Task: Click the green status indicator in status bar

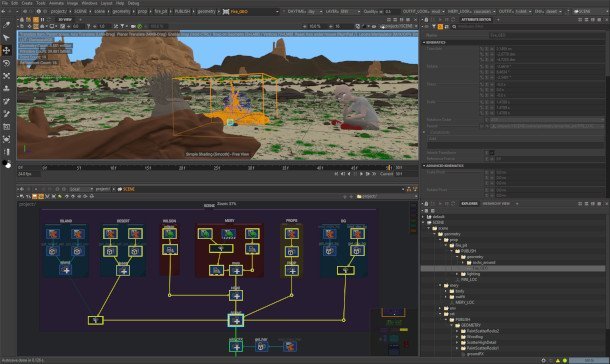Action: coord(564,360)
